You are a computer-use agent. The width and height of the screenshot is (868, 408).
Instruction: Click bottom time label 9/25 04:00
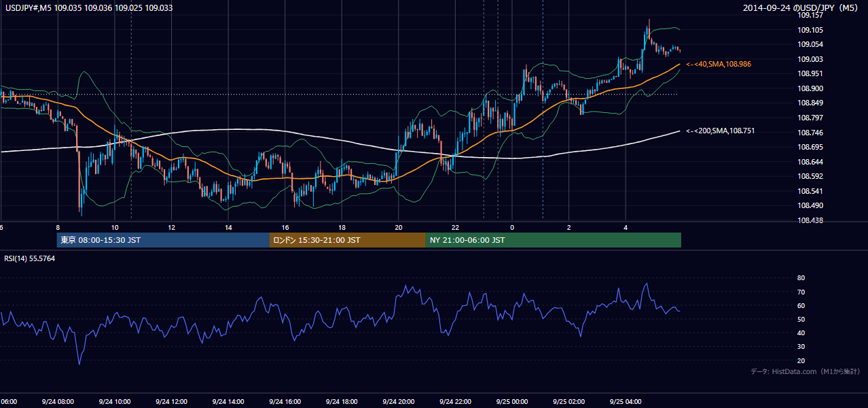pos(625,402)
